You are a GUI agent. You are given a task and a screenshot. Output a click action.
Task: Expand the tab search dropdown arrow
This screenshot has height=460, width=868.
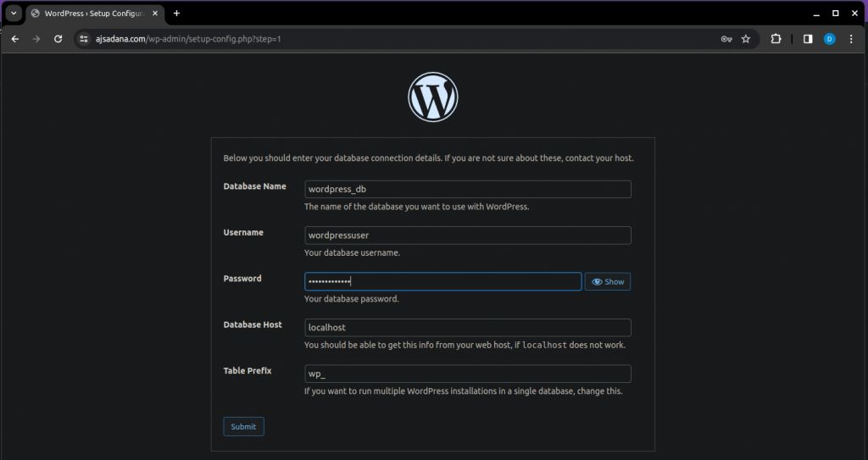pos(14,14)
